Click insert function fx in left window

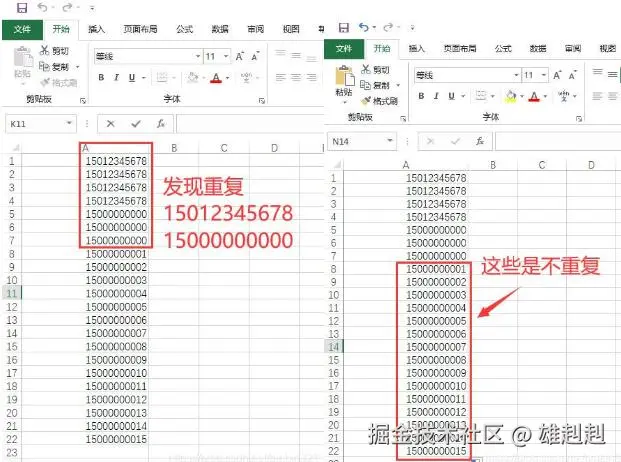click(160, 124)
